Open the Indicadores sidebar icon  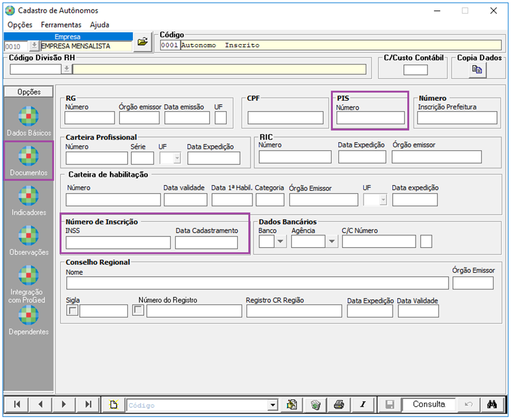tap(28, 196)
